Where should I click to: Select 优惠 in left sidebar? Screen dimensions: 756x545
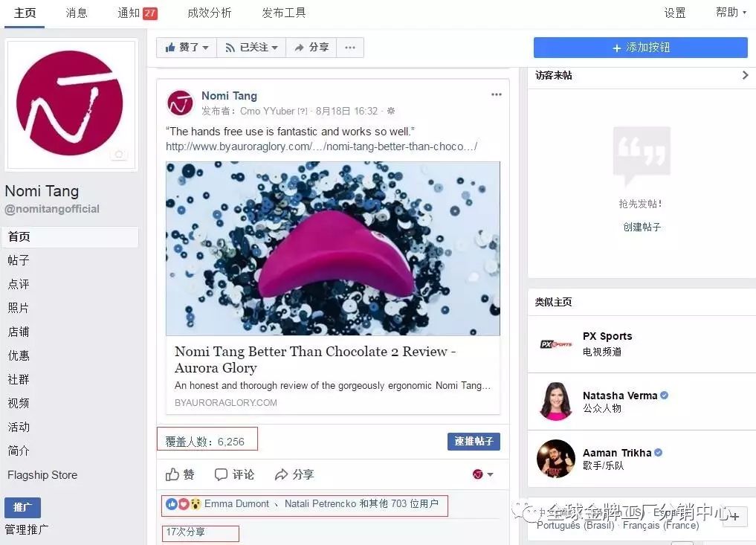(19, 355)
